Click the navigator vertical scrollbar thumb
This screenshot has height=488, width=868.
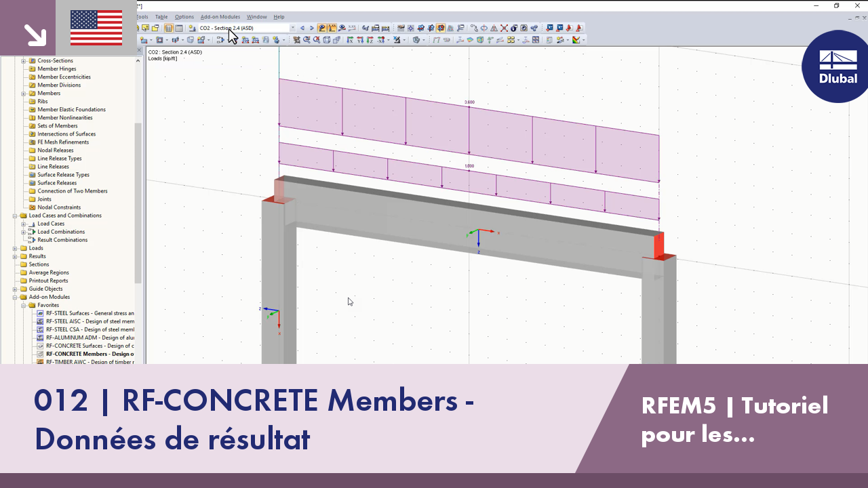point(138,203)
